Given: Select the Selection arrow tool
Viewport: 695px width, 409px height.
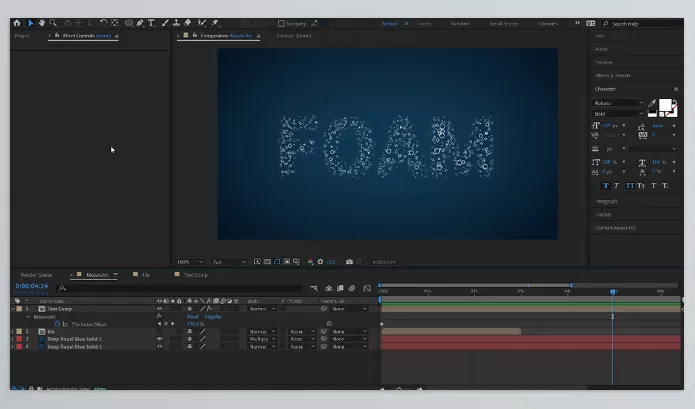Looking at the screenshot, I should pyautogui.click(x=31, y=23).
